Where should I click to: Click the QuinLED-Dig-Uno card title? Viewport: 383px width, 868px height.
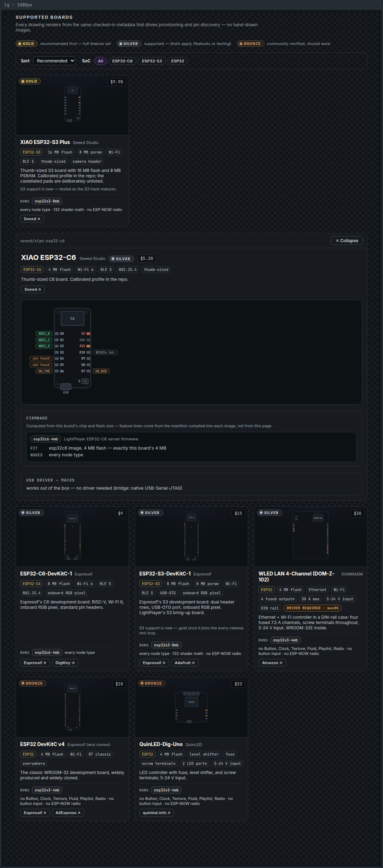point(161,744)
